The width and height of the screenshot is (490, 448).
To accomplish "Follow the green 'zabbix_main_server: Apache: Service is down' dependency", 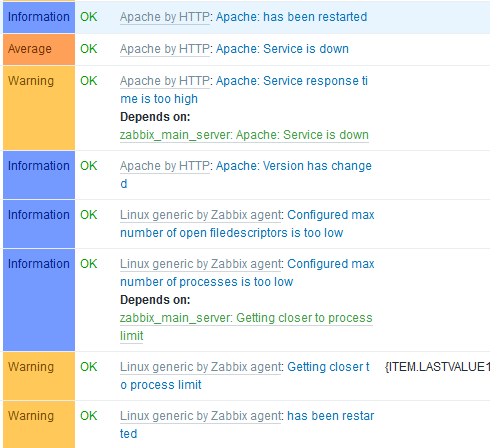I will tap(244, 135).
